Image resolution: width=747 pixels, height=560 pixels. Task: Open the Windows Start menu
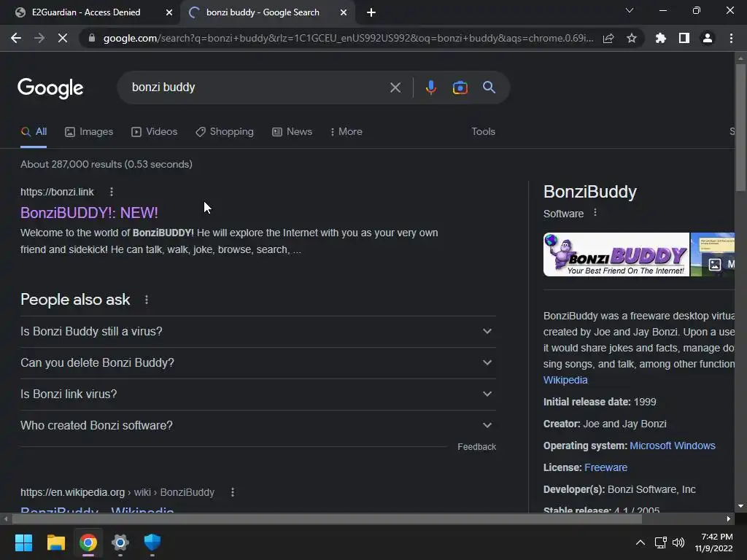click(23, 542)
